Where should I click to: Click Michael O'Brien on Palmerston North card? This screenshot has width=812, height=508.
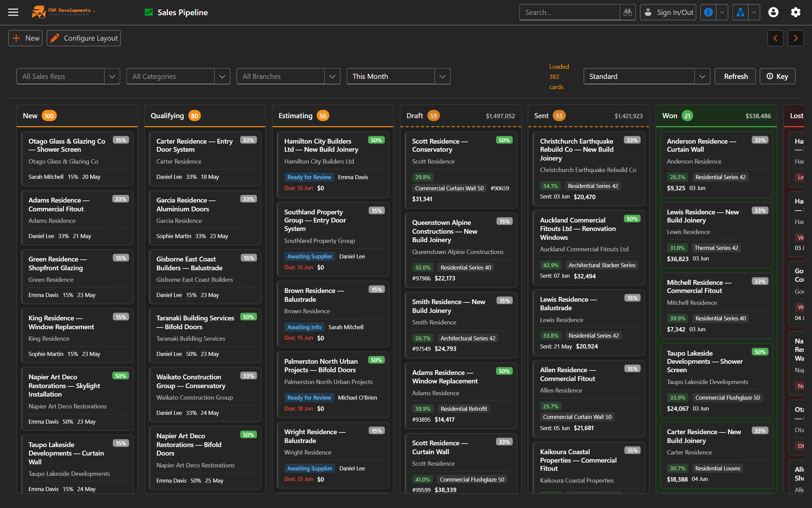pyautogui.click(x=357, y=398)
